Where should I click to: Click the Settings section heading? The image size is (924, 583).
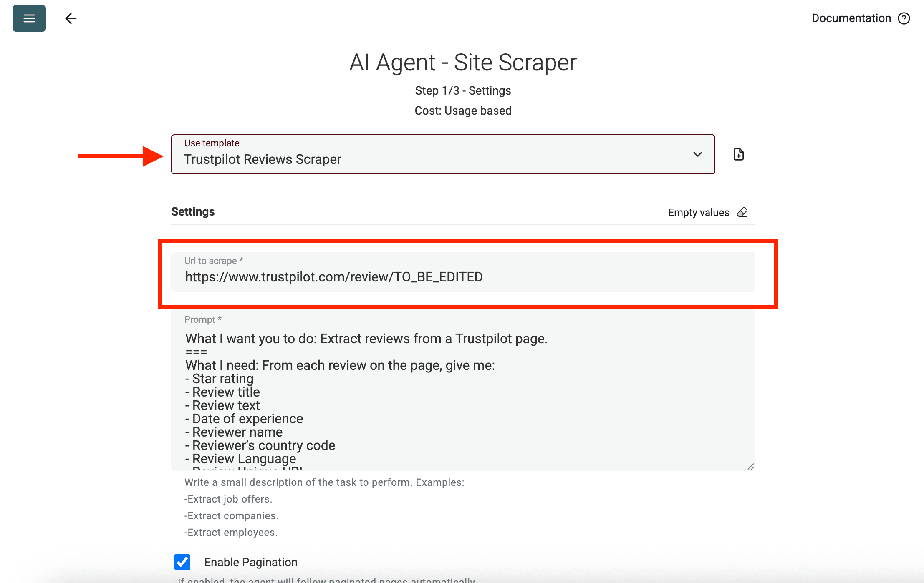click(x=193, y=211)
